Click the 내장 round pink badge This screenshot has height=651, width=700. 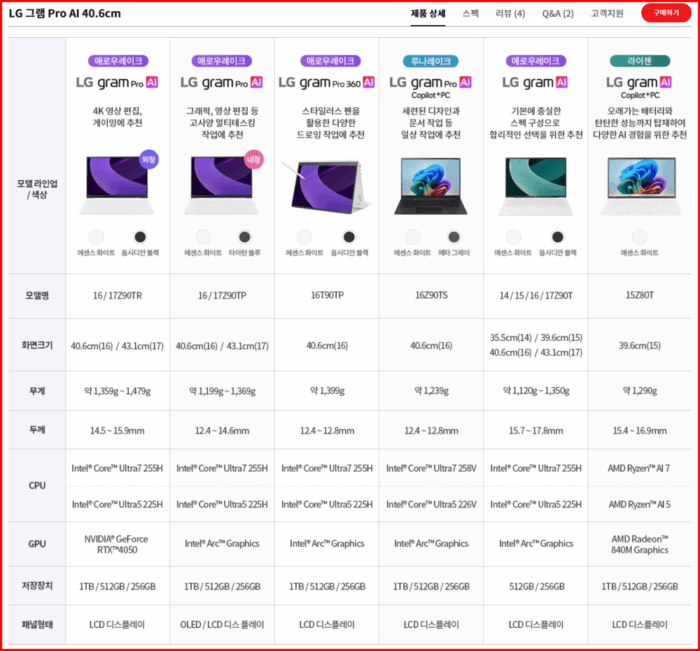254,159
